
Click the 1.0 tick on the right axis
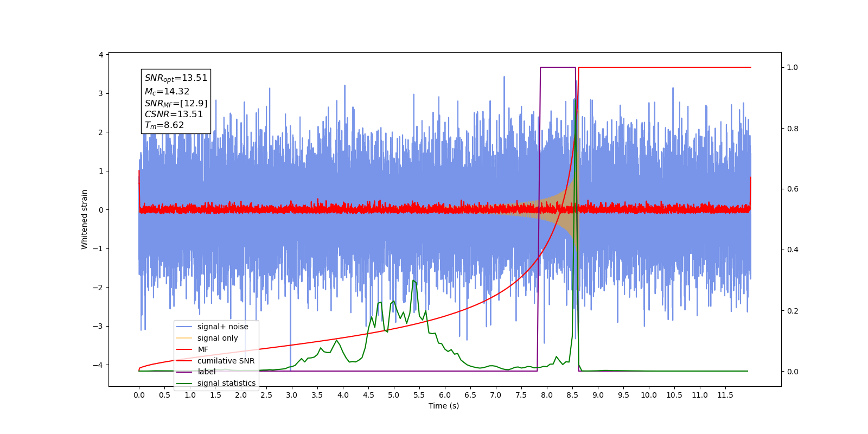(x=793, y=68)
